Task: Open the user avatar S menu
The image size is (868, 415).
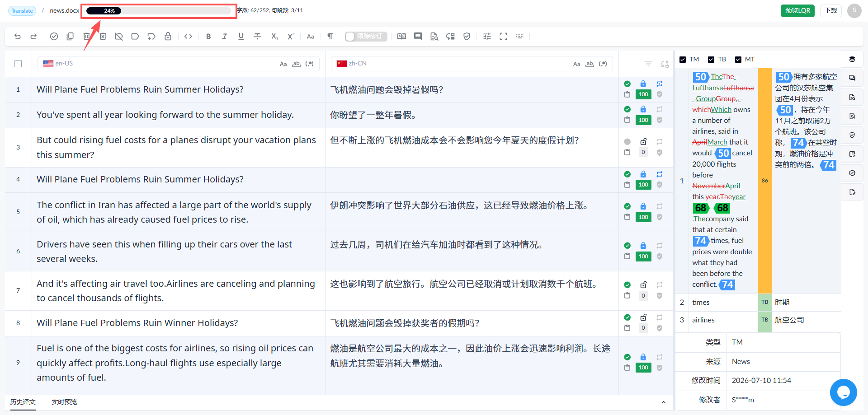Action: (x=854, y=10)
